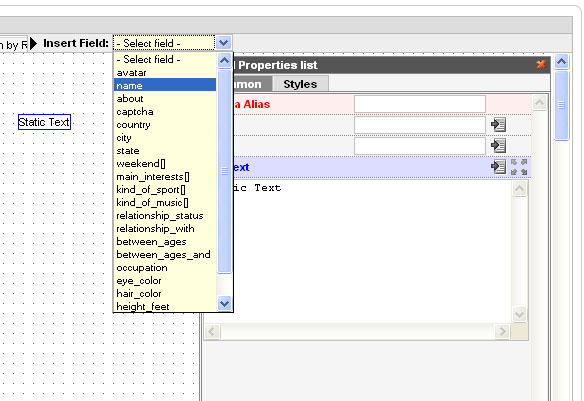Click the third property input field

coord(420,146)
